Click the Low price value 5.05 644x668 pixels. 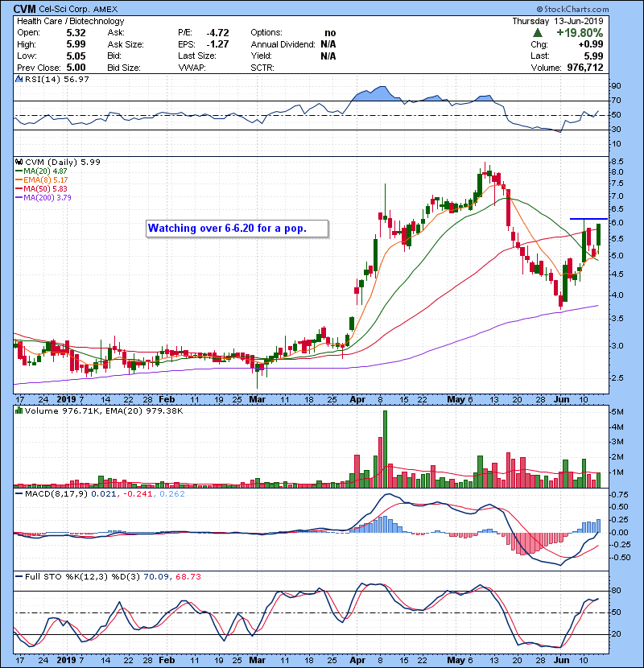tap(76, 56)
